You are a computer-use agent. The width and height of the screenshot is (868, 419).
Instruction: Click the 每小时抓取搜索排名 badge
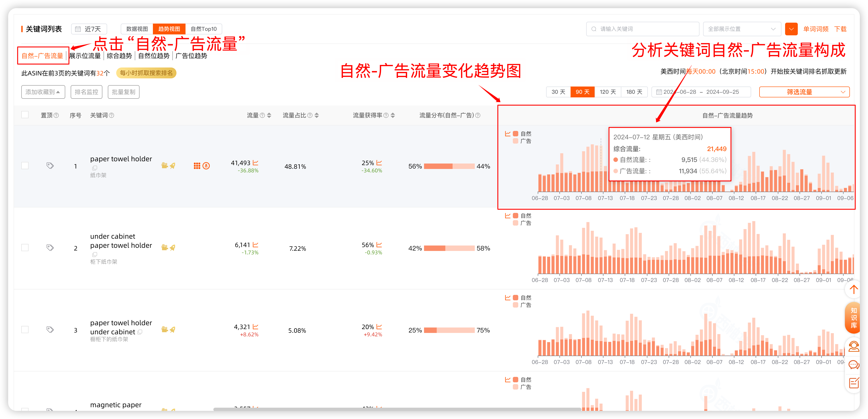[x=146, y=73]
